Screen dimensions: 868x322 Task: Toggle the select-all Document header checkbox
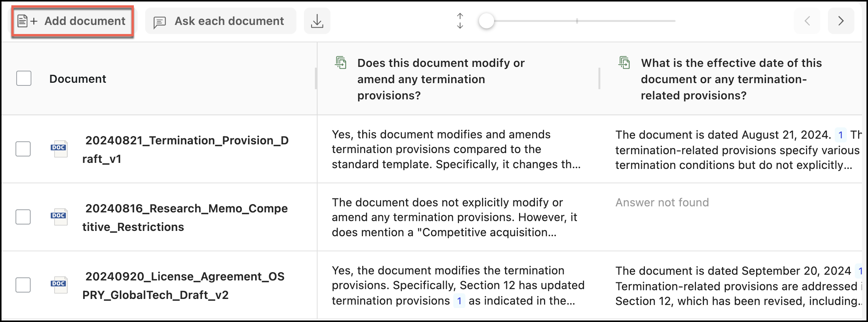[24, 79]
